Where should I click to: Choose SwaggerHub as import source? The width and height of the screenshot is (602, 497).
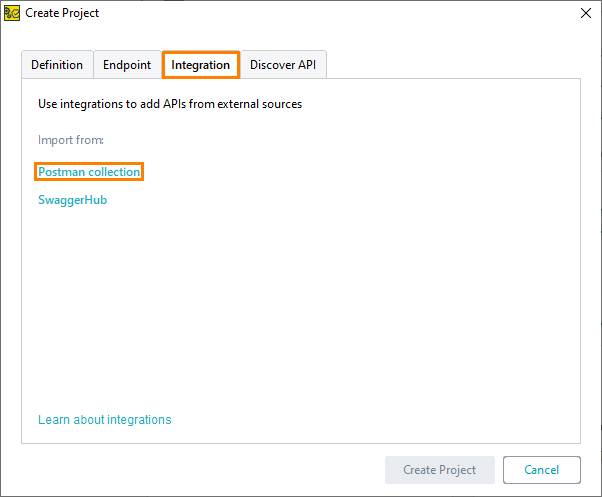click(x=73, y=200)
